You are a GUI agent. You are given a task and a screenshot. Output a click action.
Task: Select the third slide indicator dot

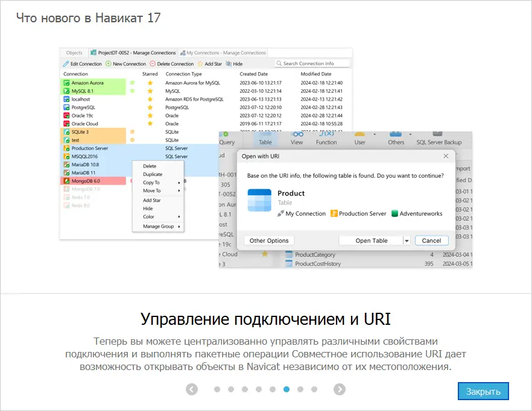click(245, 389)
